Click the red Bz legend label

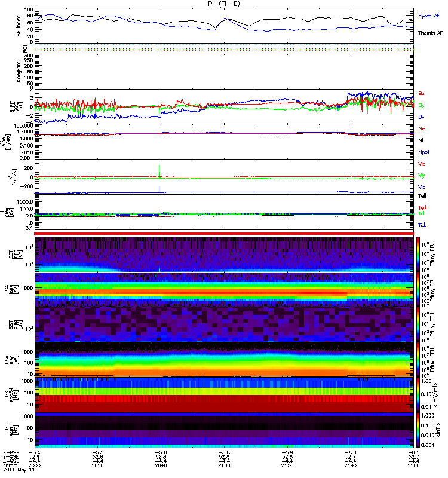(x=421, y=93)
